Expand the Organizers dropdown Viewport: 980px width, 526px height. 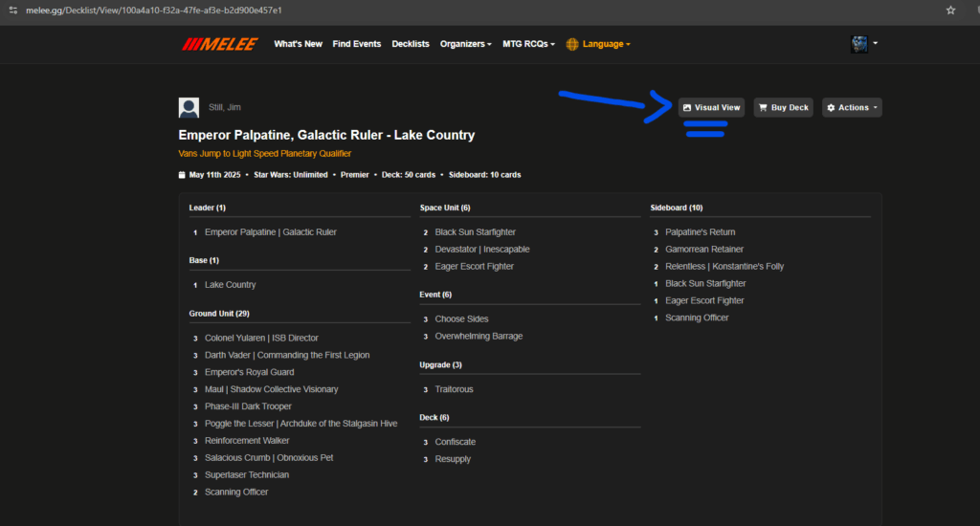coord(466,44)
